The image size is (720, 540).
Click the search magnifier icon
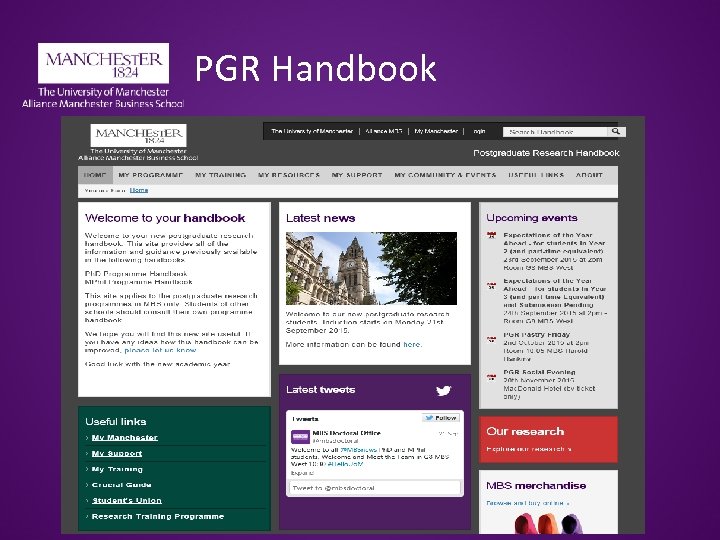[616, 131]
